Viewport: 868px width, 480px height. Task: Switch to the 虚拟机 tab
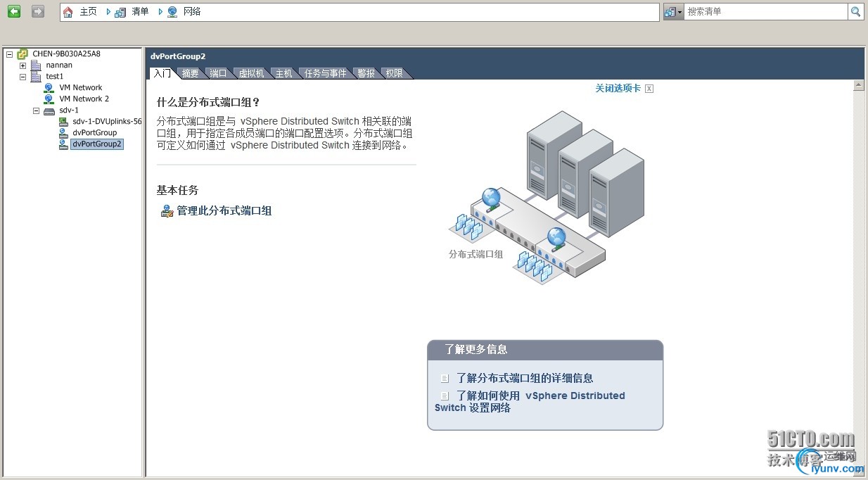point(251,73)
